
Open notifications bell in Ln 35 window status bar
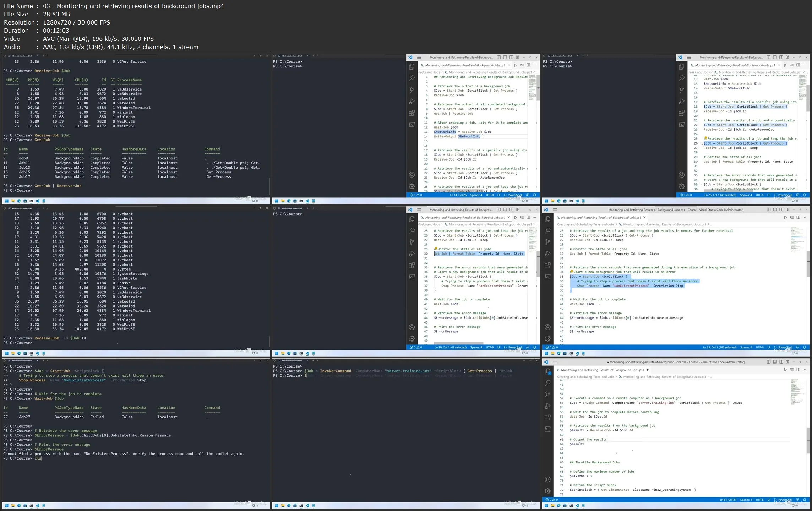804,347
